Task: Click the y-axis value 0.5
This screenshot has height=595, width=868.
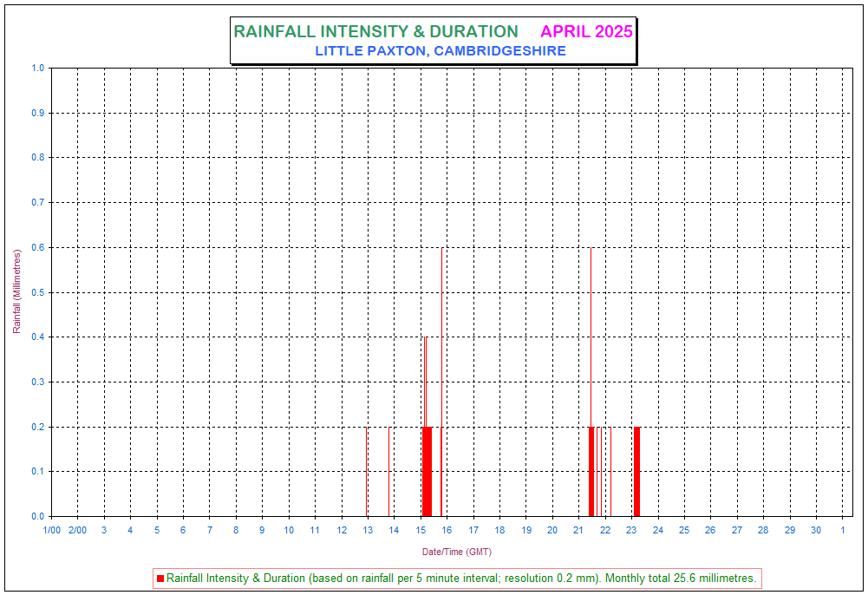Action: pos(37,292)
